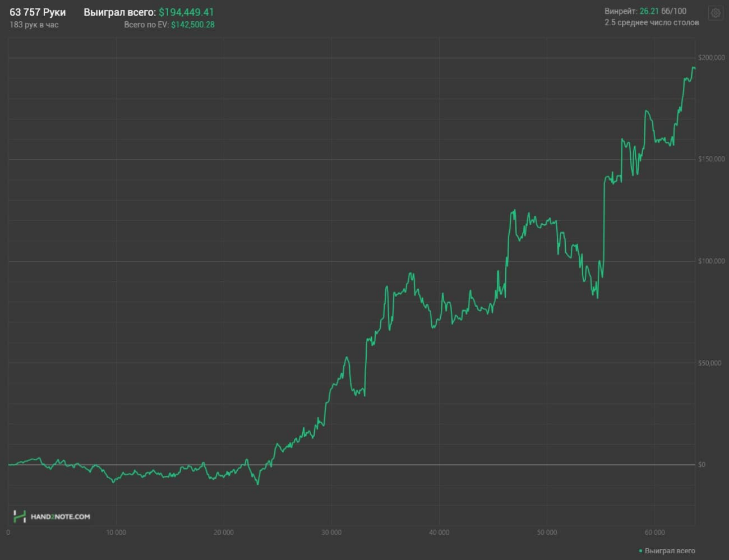This screenshot has height=560, width=729.
Task: Select the $100,000 y-axis label
Action: click(x=711, y=261)
